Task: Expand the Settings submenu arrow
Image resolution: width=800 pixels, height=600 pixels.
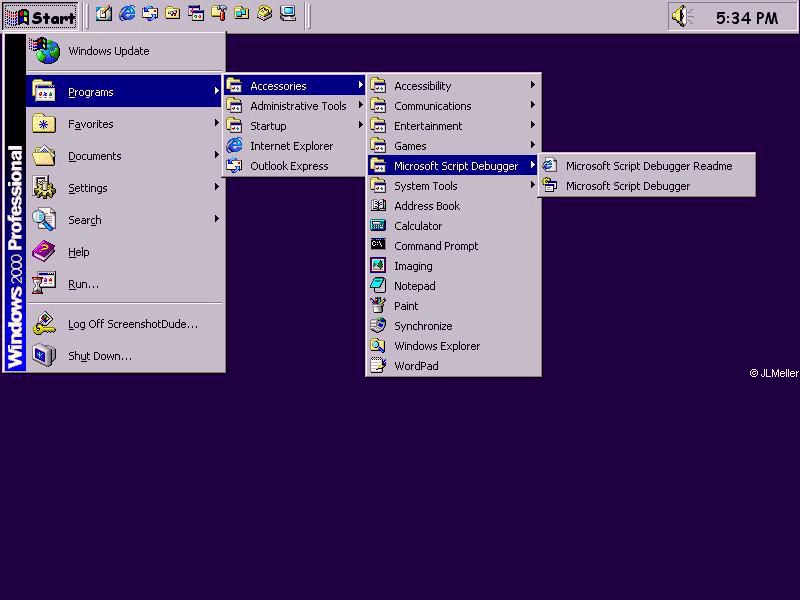Action: pos(216,187)
